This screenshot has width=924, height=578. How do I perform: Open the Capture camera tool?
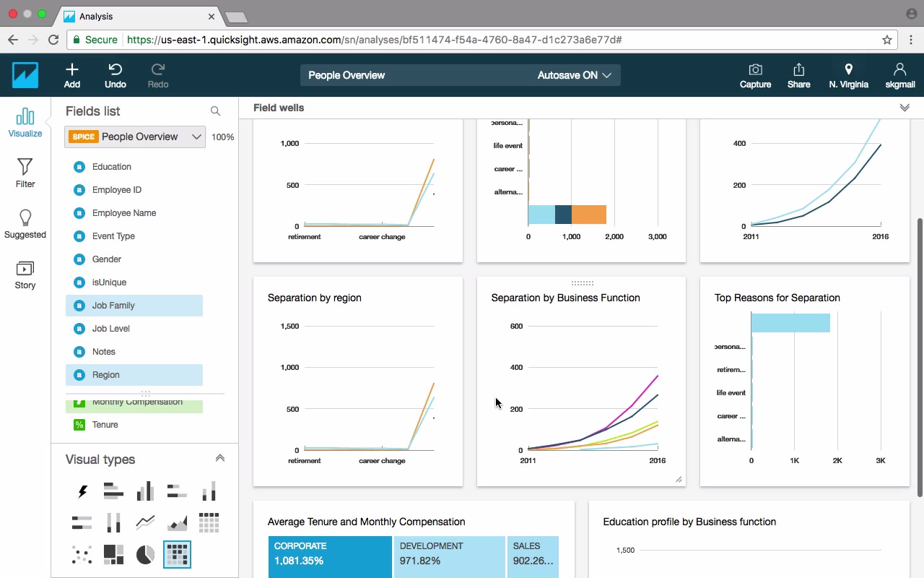(755, 75)
